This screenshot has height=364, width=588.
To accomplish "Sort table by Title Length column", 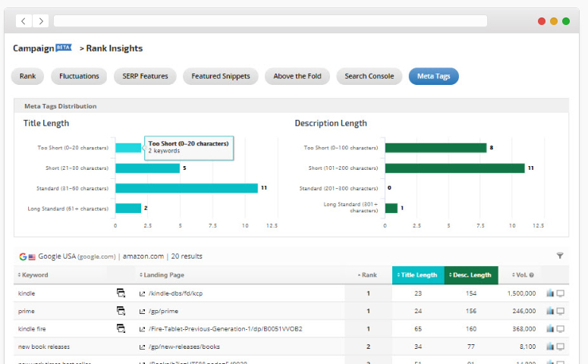I will [x=417, y=275].
